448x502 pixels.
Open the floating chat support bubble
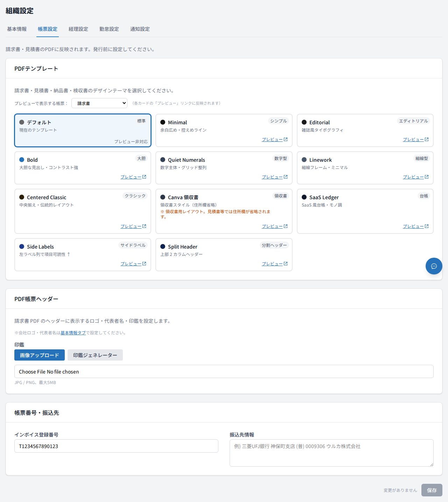(434, 266)
